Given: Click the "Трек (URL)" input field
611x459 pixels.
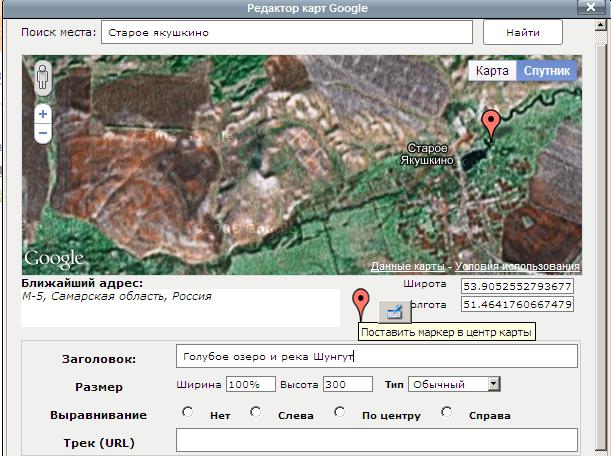Looking at the screenshot, I should point(376,441).
